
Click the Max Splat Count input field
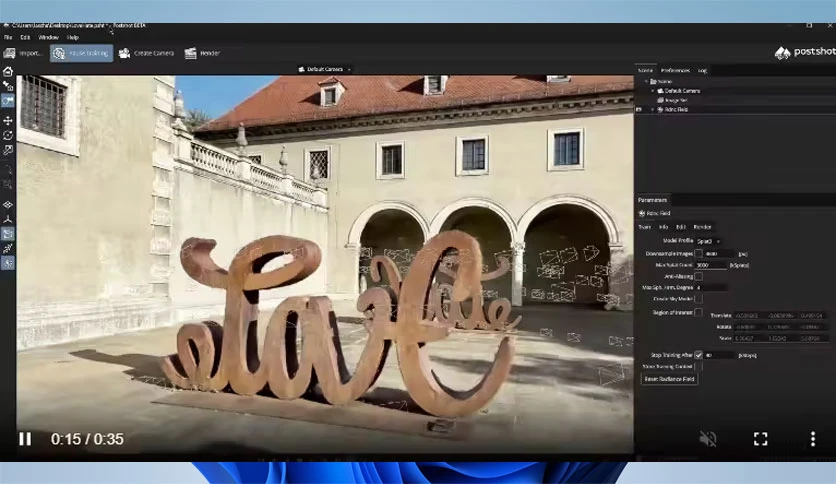coord(711,265)
